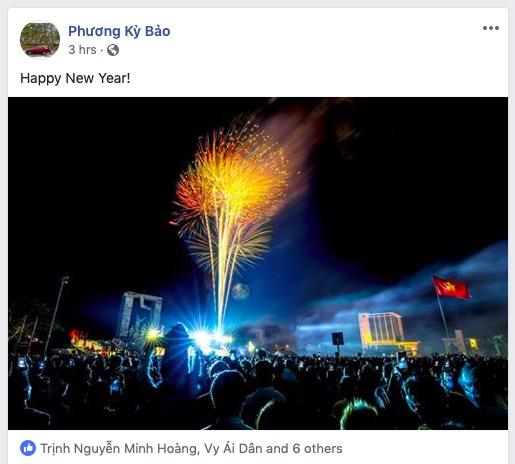Image resolution: width=515 pixels, height=464 pixels.
Task: Click the crowd silhouettes in the photo
Action: point(258,392)
